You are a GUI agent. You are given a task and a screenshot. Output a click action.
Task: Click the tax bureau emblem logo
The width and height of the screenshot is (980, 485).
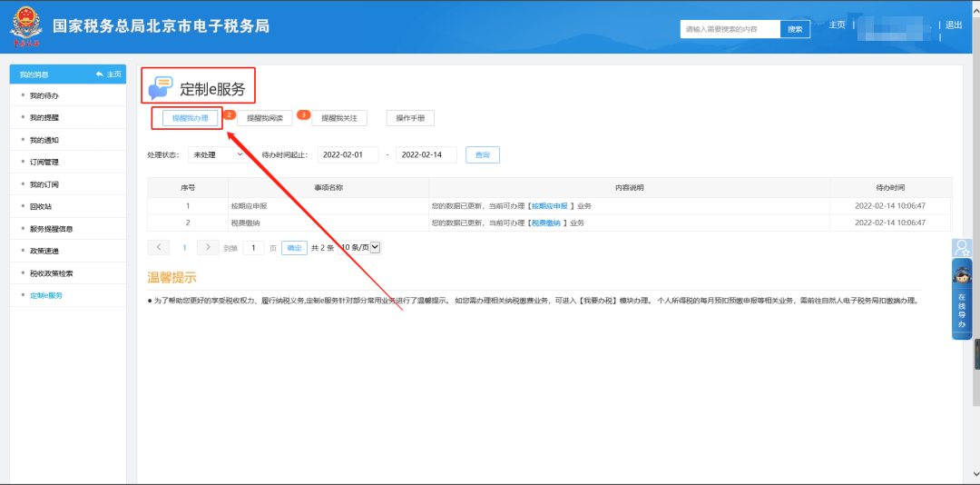coord(26,27)
